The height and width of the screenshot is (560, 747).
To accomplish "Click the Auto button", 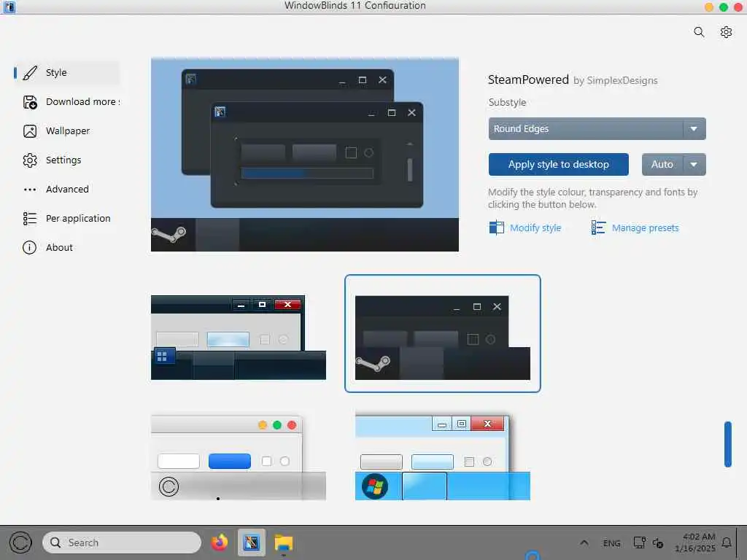I will click(x=662, y=164).
